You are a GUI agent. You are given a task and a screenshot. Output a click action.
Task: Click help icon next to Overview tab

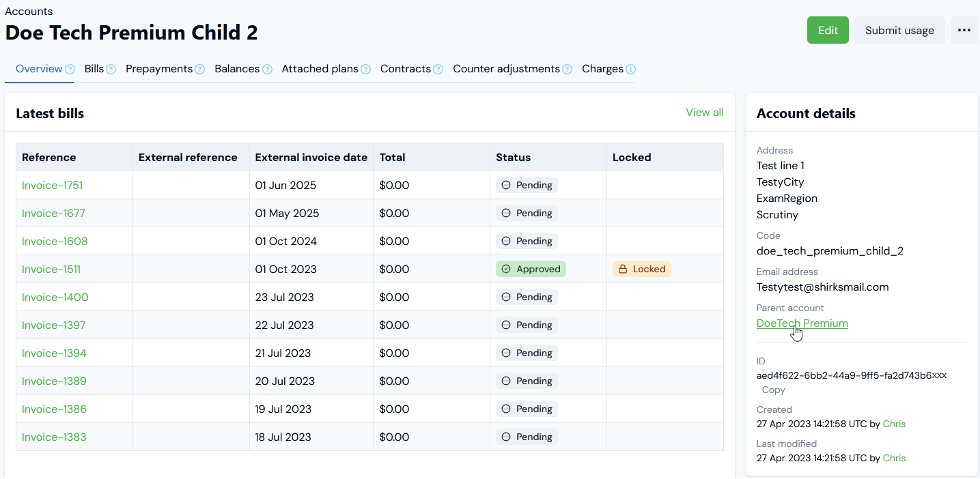tap(70, 69)
